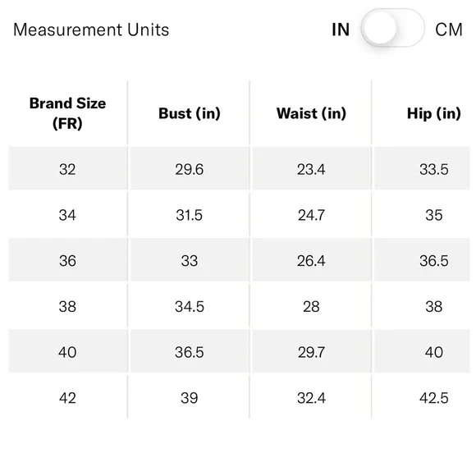
Task: Click the waist value 29.7
Action: point(311,352)
